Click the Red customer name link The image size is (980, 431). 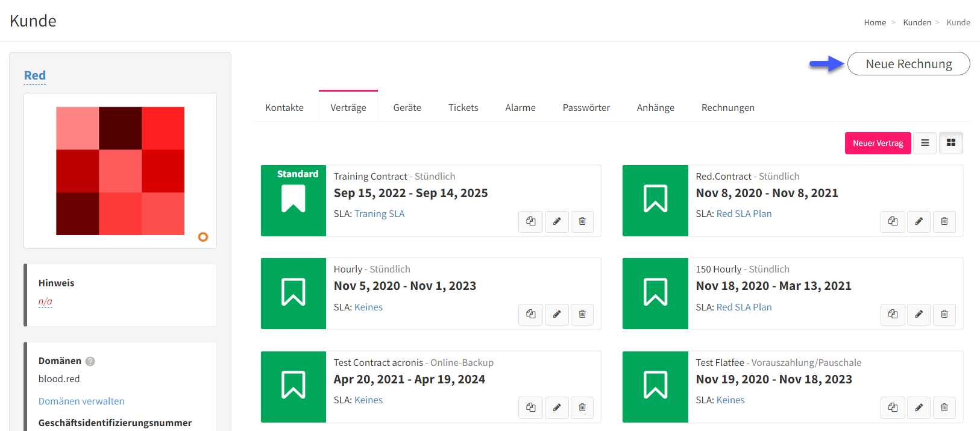(x=35, y=75)
